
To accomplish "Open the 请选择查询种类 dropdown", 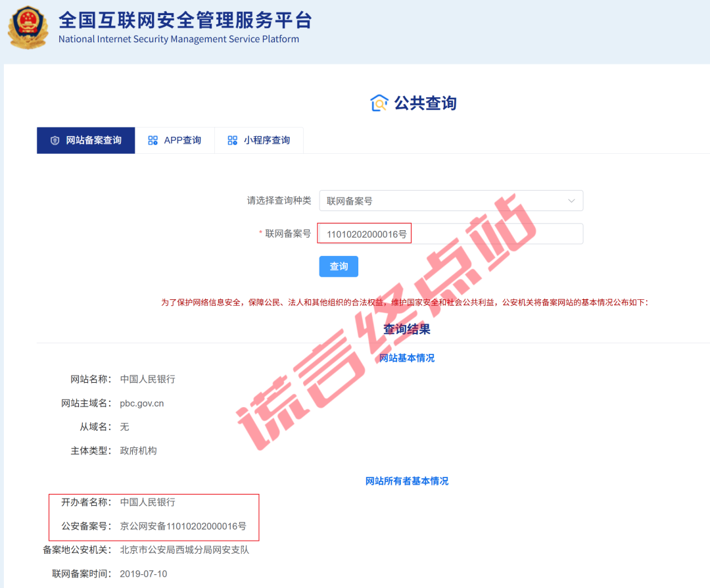I will (451, 201).
